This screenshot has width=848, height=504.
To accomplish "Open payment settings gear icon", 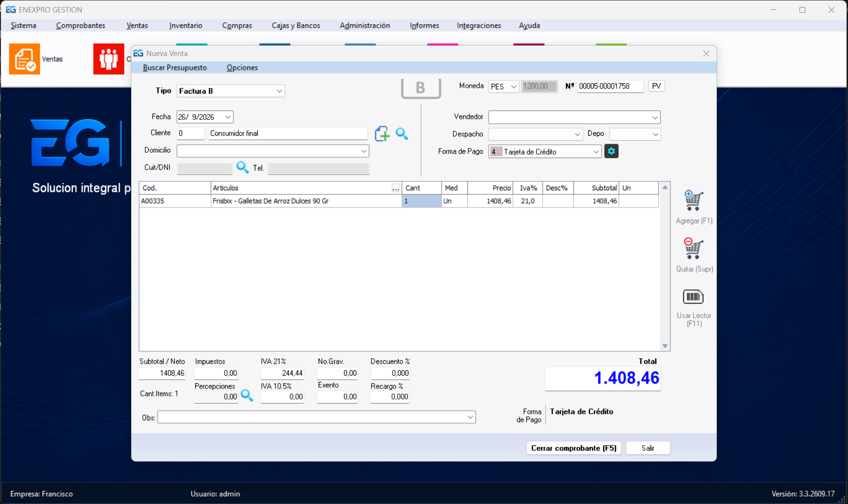I will pos(611,152).
